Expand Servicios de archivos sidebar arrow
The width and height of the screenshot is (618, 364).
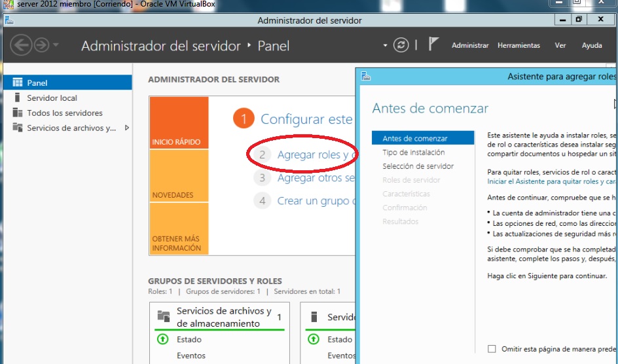point(126,128)
